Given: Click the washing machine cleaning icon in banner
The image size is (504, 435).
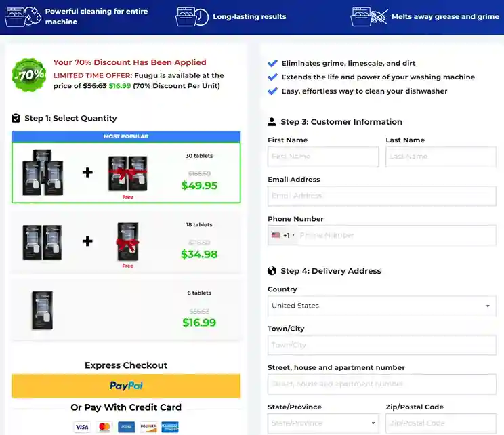Looking at the screenshot, I should click(22, 16).
